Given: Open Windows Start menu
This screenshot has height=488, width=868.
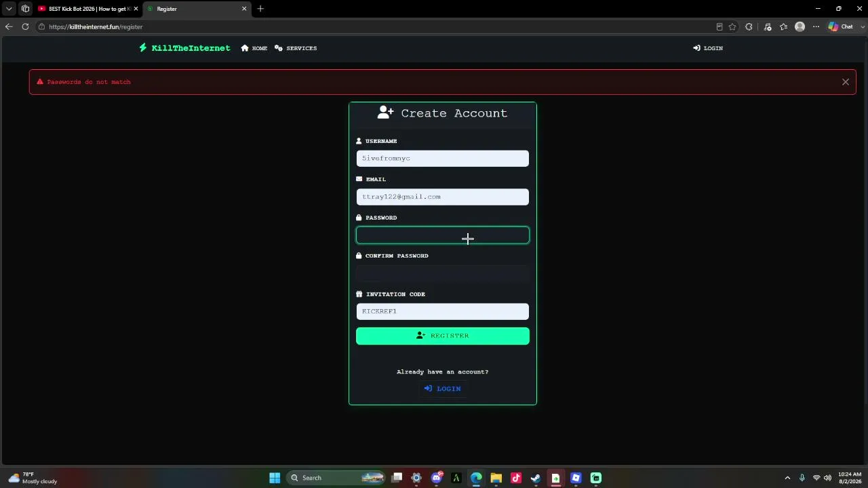Looking at the screenshot, I should 275,478.
